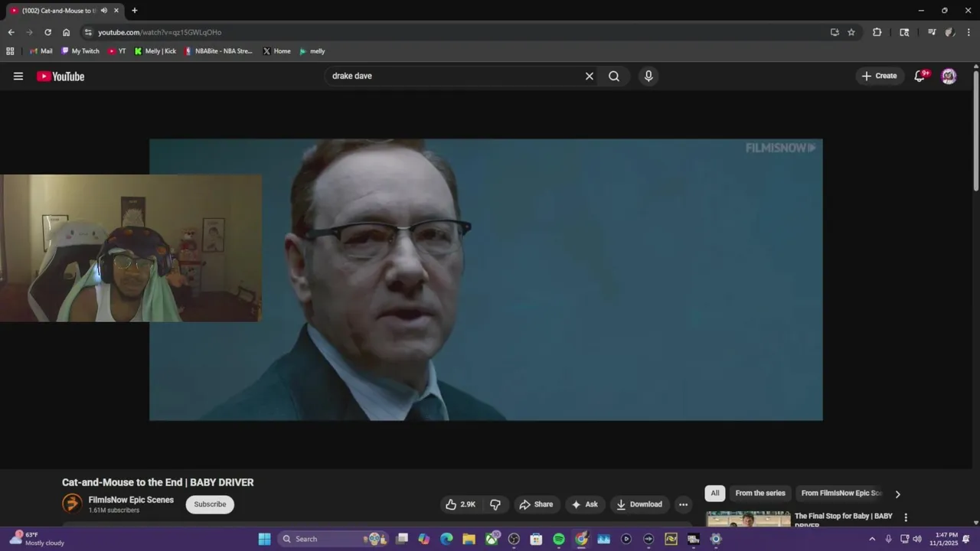View site information icon in address bar

[88, 32]
